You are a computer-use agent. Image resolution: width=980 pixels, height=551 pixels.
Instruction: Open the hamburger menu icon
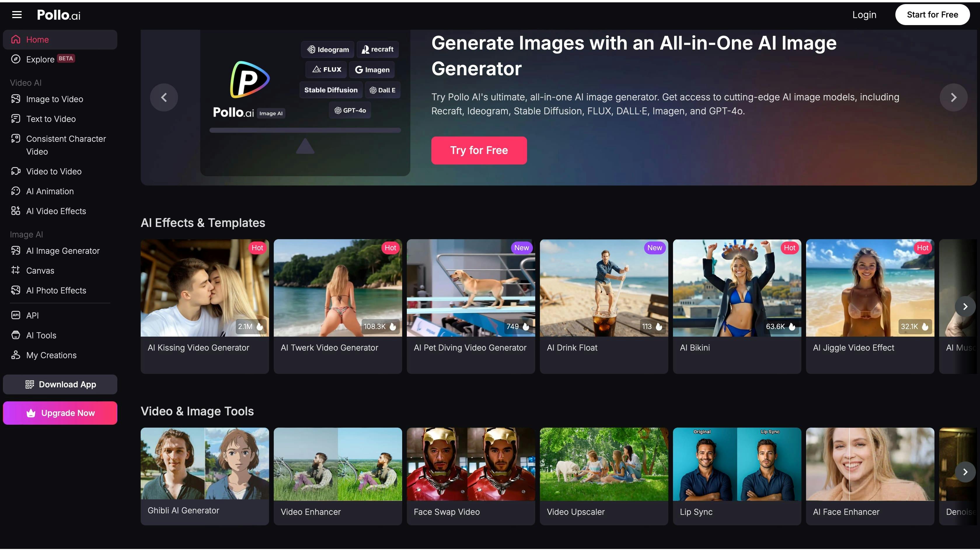point(17,15)
